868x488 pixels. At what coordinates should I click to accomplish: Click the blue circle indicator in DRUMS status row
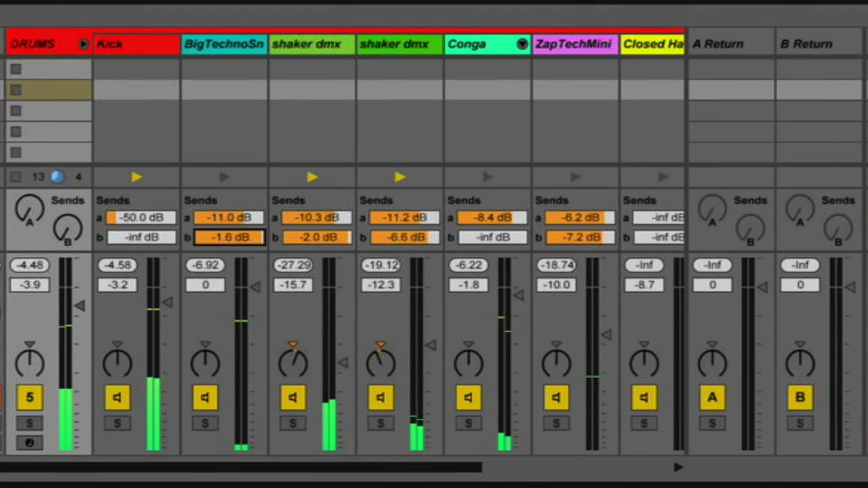57,177
